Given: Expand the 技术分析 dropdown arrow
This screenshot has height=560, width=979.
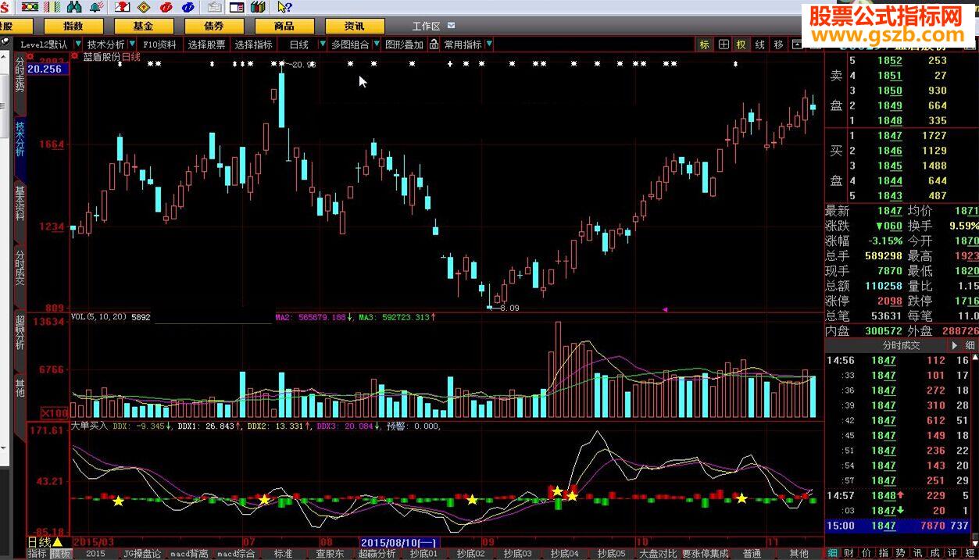Looking at the screenshot, I should [x=134, y=45].
